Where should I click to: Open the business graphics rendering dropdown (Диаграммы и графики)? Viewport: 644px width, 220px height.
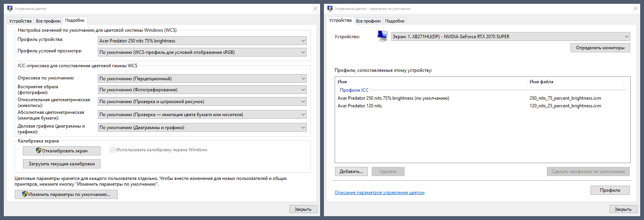click(202, 128)
